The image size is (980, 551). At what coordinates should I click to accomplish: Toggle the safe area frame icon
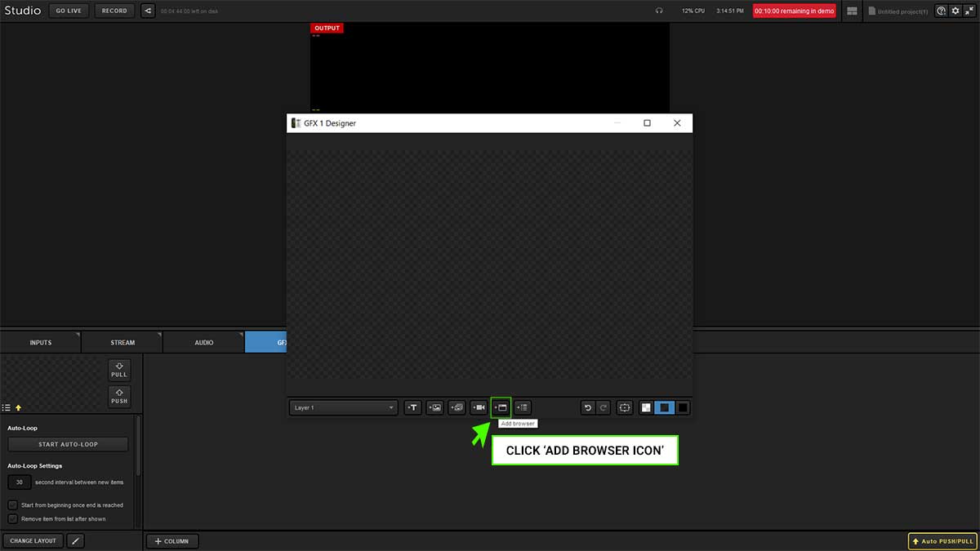[625, 407]
